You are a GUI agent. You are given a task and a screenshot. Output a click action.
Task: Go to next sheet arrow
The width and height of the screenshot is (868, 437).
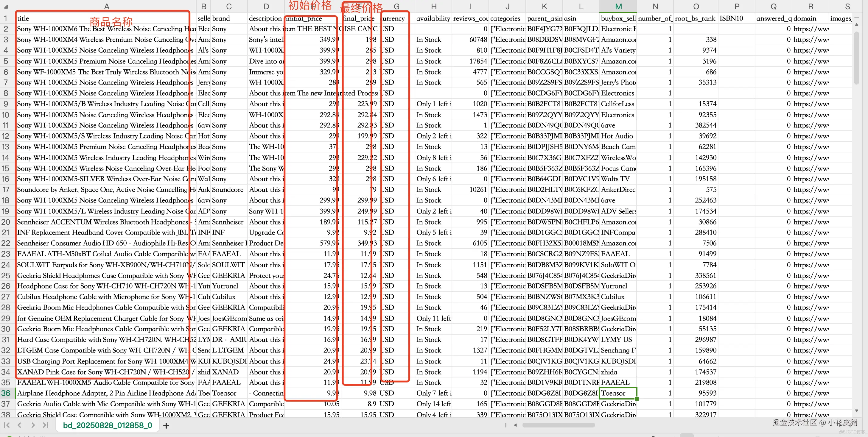pos(33,425)
